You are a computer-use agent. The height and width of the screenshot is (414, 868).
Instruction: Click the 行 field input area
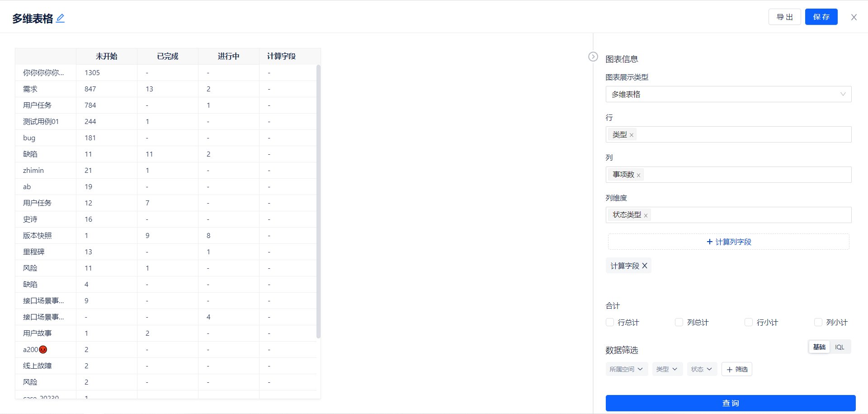click(728, 134)
